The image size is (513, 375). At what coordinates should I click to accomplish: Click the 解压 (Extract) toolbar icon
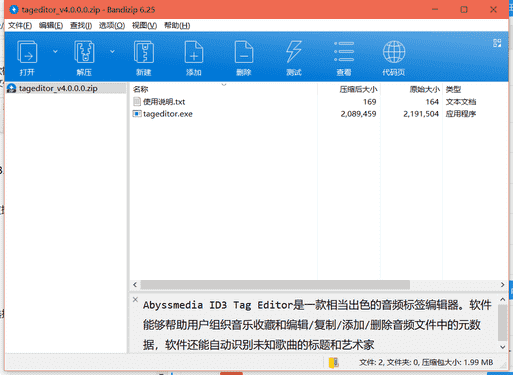pos(84,52)
